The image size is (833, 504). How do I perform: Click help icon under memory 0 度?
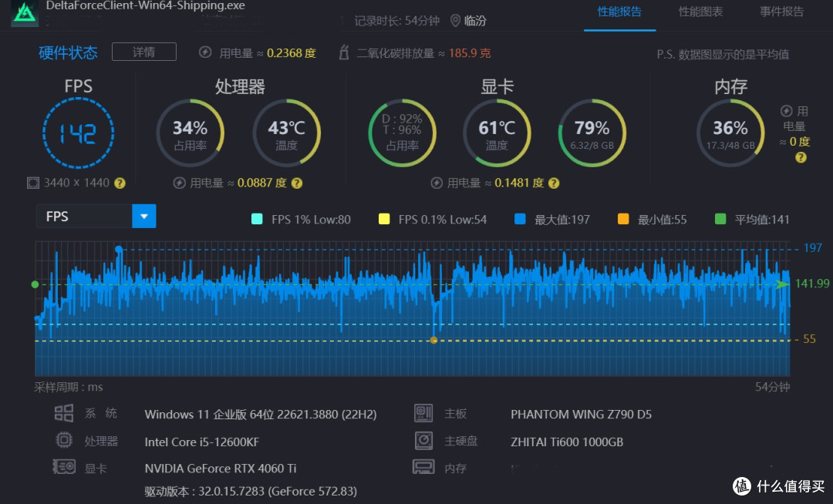click(801, 157)
